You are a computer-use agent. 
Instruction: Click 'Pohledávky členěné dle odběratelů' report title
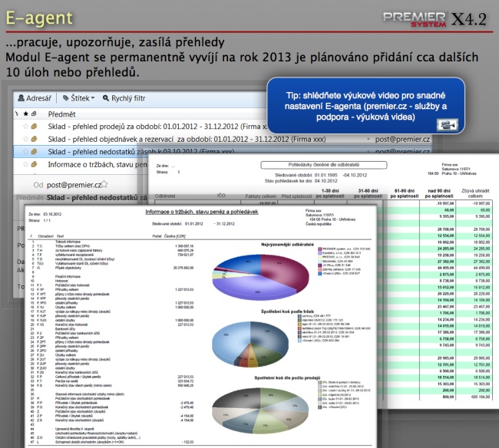pos(324,165)
